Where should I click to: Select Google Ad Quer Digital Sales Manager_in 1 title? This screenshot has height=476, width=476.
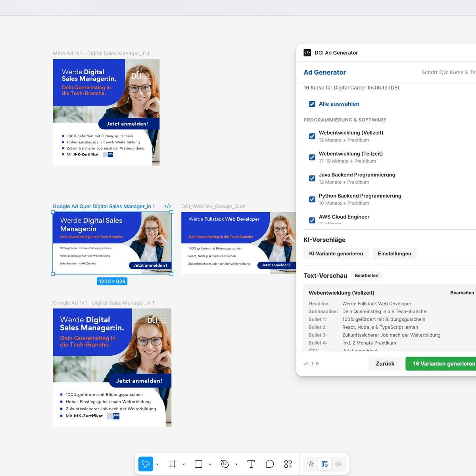pyautogui.click(x=104, y=207)
